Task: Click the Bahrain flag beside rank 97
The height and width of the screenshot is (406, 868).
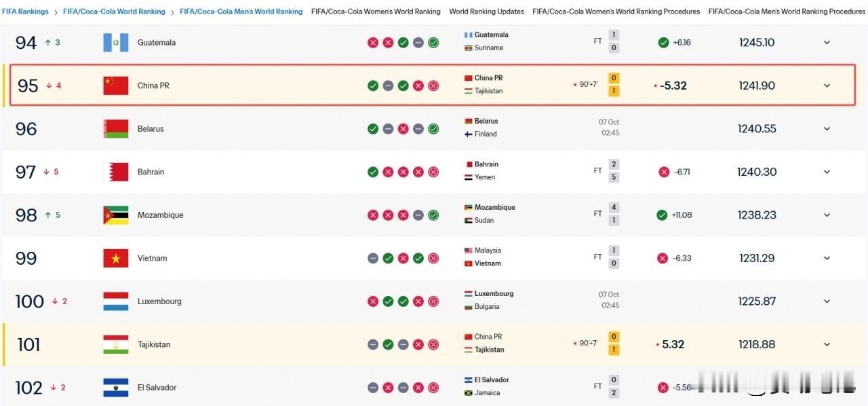Action: pos(115,172)
